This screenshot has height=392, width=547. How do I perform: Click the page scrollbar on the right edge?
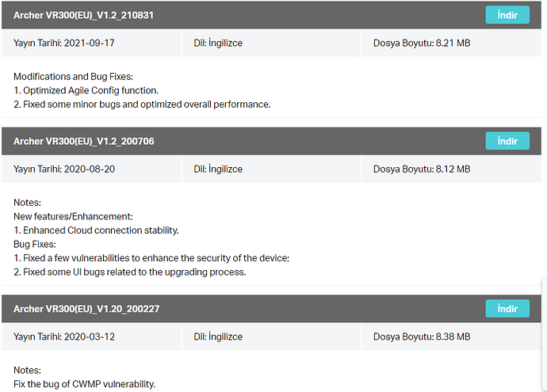coord(544,334)
